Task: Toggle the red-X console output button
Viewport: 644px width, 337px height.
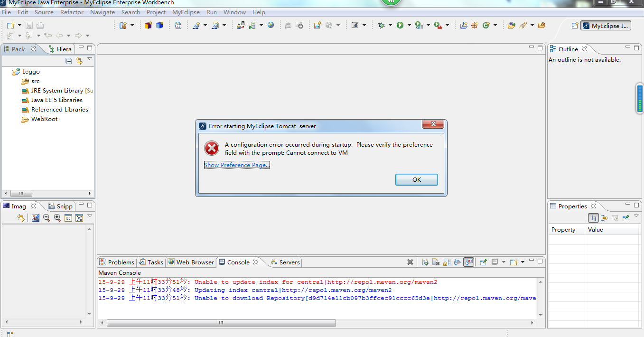Action: (x=469, y=262)
